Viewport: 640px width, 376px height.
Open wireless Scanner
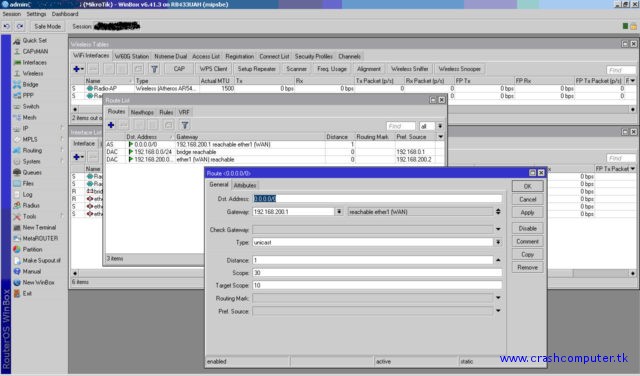click(296, 69)
